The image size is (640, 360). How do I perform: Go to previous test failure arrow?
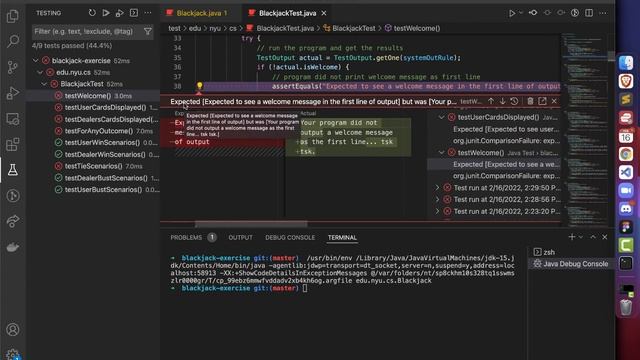(491, 101)
